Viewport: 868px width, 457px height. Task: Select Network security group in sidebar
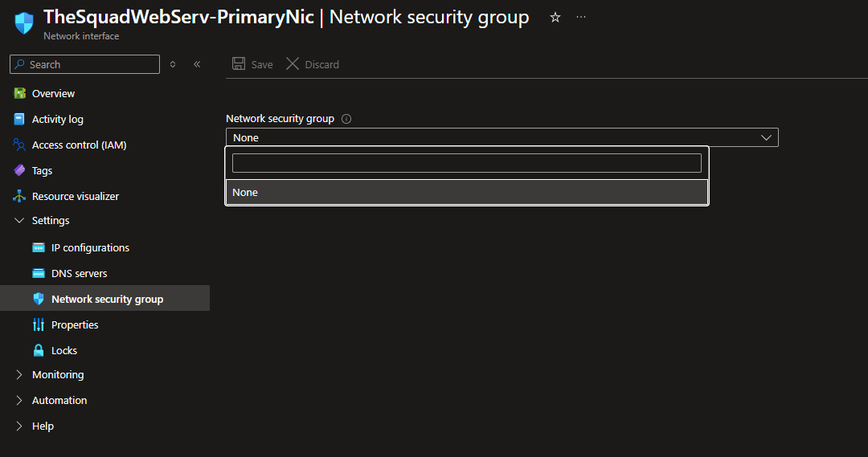pos(104,298)
